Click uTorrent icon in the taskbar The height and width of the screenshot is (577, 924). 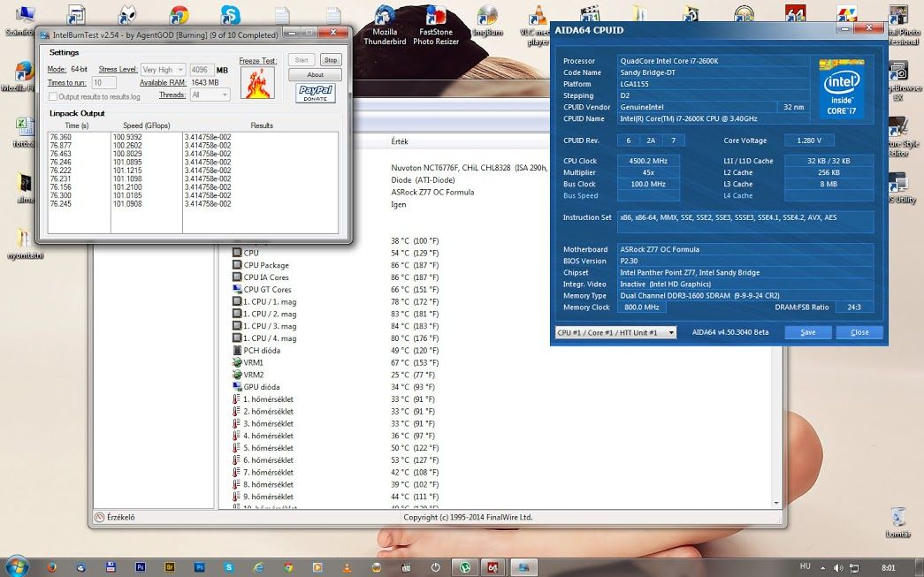[x=465, y=567]
